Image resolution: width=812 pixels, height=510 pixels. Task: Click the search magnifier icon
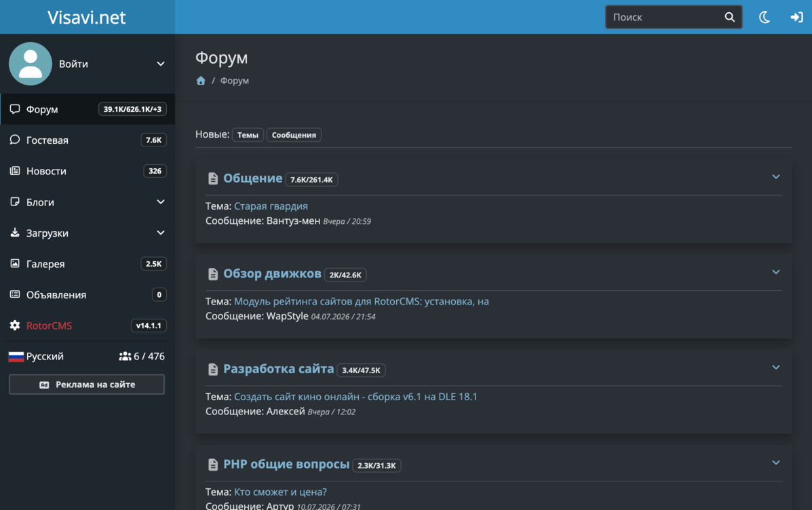coord(730,17)
